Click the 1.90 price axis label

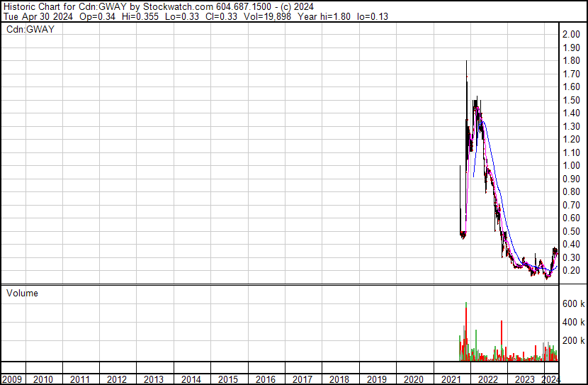[x=571, y=48]
